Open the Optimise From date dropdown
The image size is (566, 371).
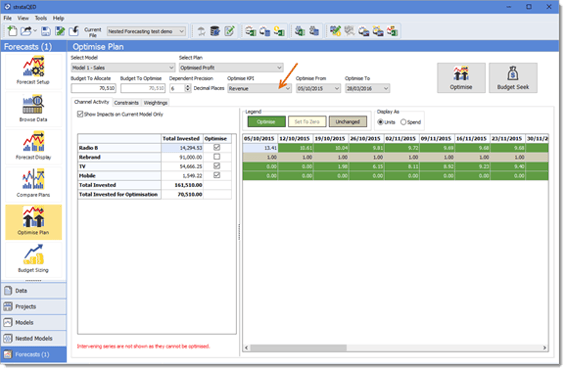pos(318,88)
